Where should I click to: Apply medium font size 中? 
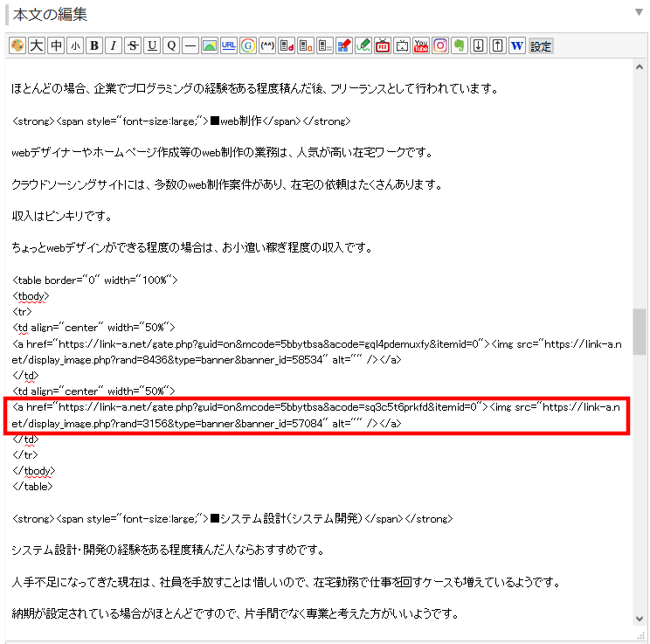[x=56, y=45]
